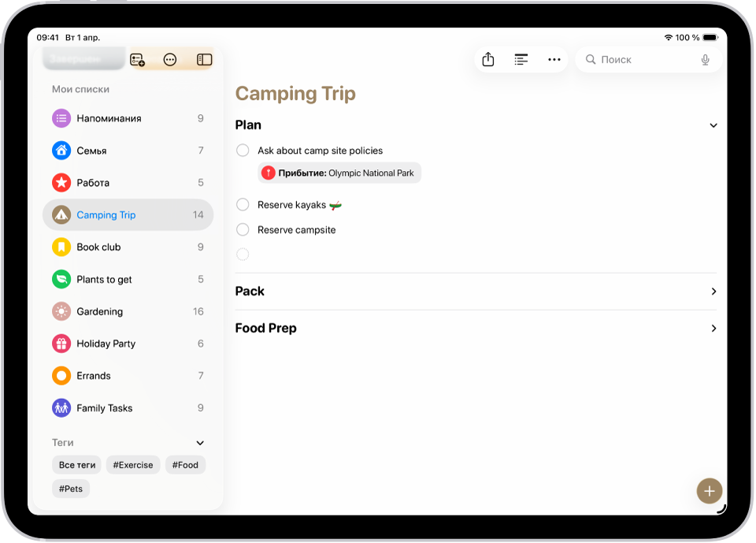Tap the share icon in toolbar
756x543 pixels.
click(488, 59)
